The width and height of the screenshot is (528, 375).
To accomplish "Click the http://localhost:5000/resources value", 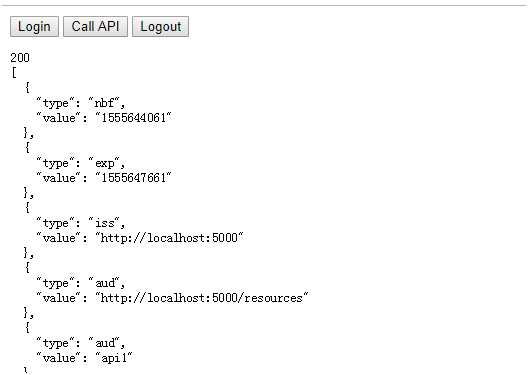I will (202, 298).
